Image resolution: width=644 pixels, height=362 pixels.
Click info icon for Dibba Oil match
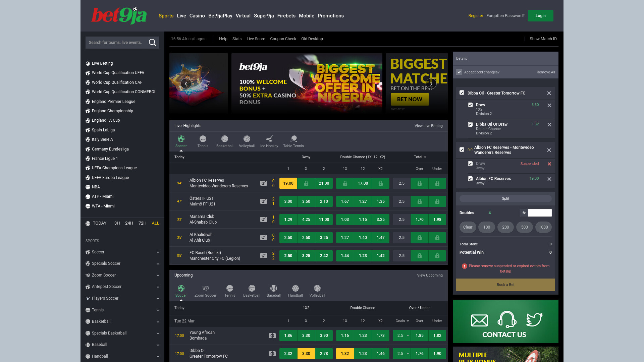(x=272, y=354)
